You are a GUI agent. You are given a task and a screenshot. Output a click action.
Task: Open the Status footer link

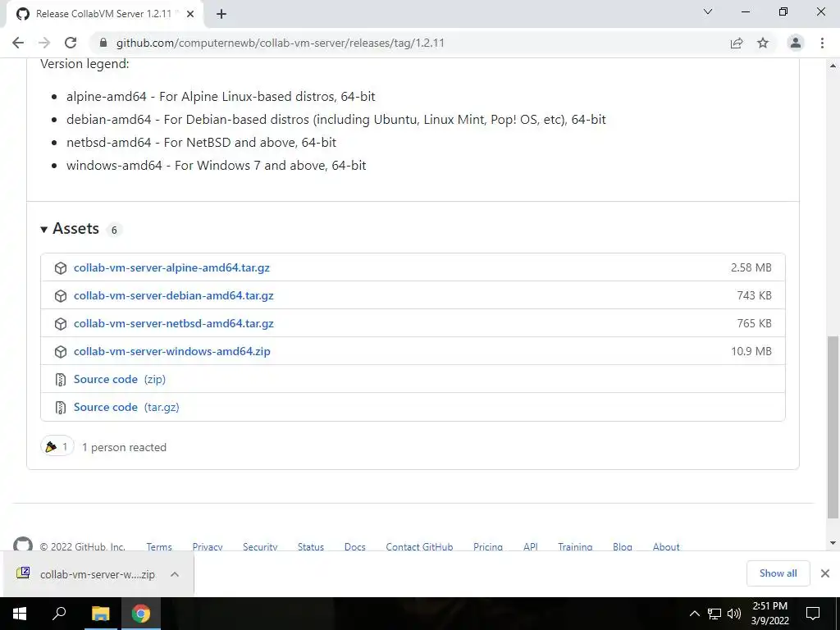[x=311, y=546]
